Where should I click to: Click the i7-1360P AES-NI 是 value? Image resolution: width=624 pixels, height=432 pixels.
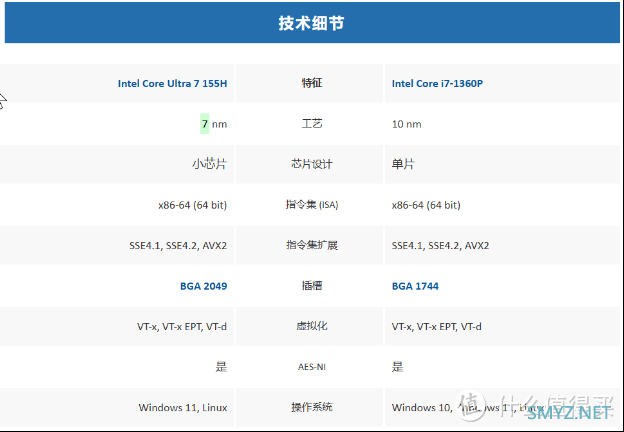(397, 367)
